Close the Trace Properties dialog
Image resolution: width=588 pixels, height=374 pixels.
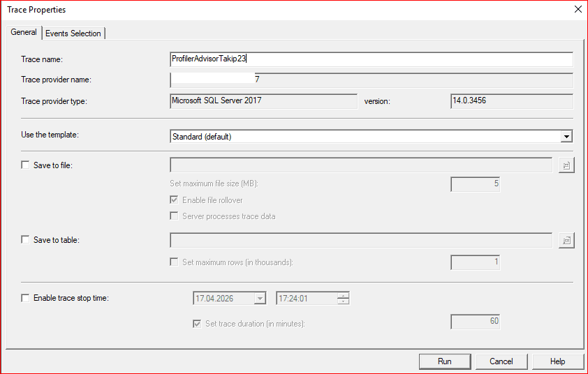coord(578,9)
